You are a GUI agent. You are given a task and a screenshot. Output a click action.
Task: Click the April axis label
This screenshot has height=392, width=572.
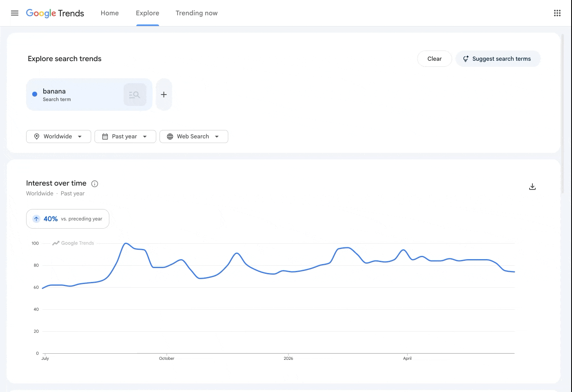coord(407,359)
